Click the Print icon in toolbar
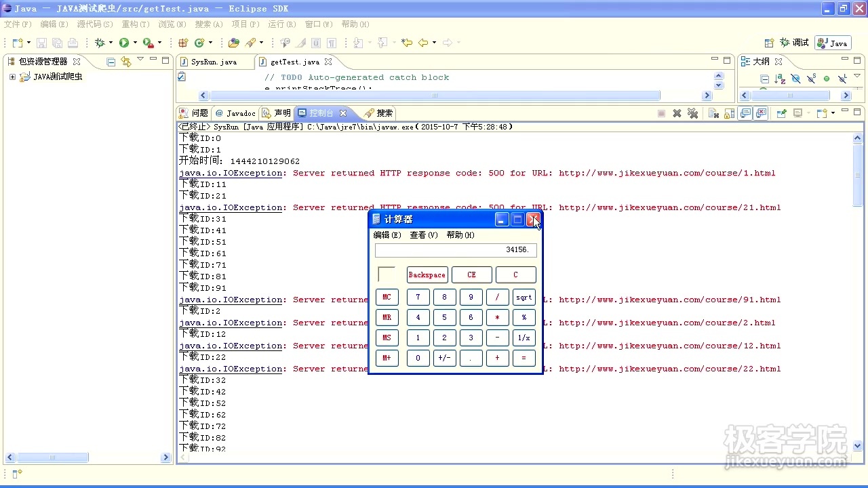The height and width of the screenshot is (488, 868). [x=73, y=43]
